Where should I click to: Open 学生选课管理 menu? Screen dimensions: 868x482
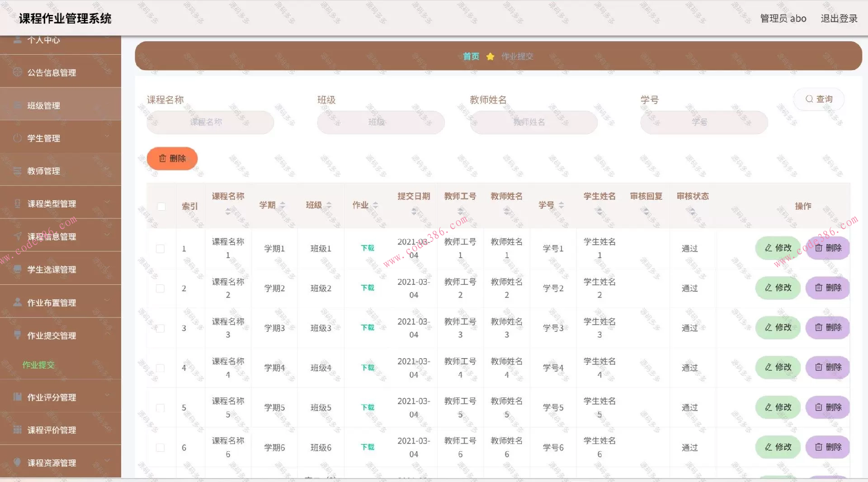(61, 269)
